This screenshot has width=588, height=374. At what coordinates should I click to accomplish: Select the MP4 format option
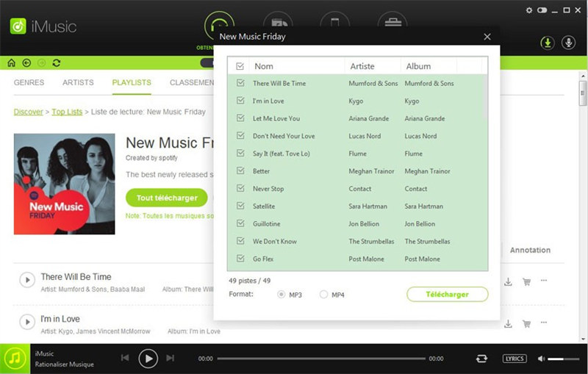[x=323, y=295]
